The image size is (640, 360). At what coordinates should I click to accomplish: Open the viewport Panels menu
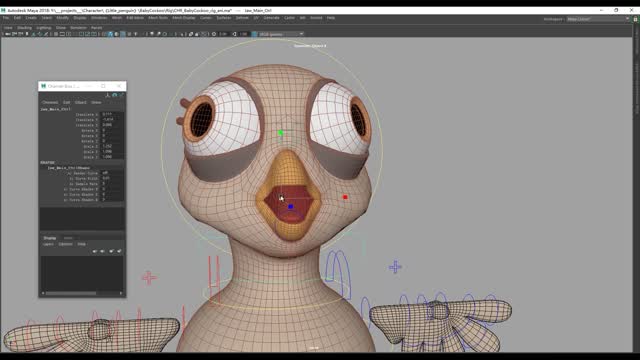(x=97, y=28)
